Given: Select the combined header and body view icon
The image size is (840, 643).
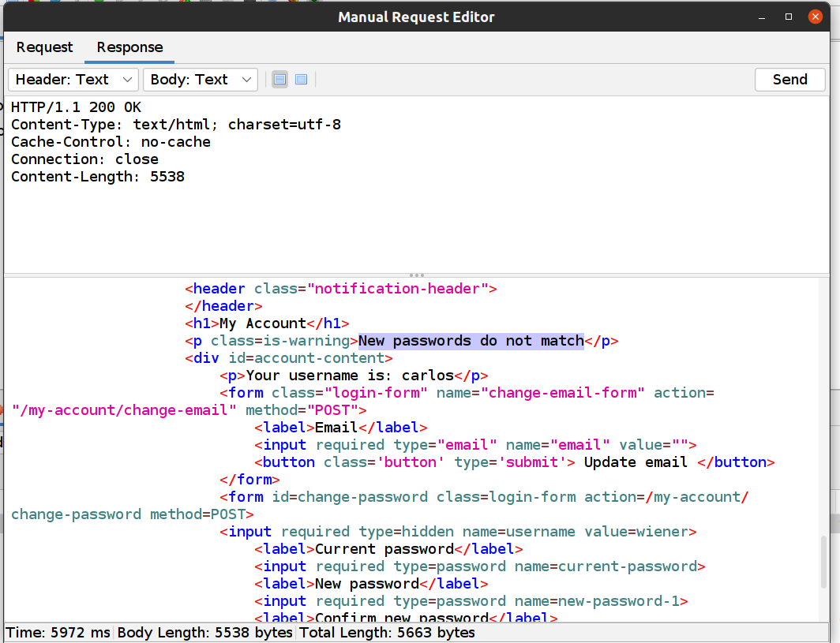Looking at the screenshot, I should coord(301,80).
